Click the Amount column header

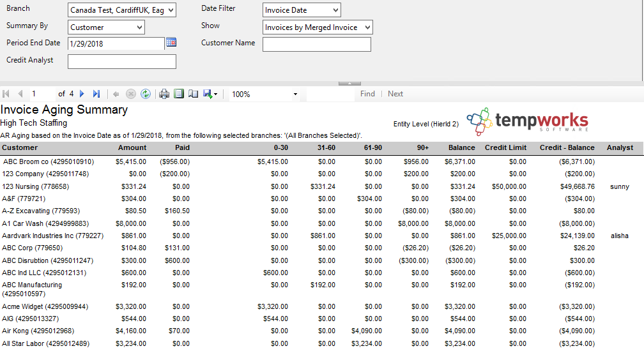pyautogui.click(x=132, y=147)
